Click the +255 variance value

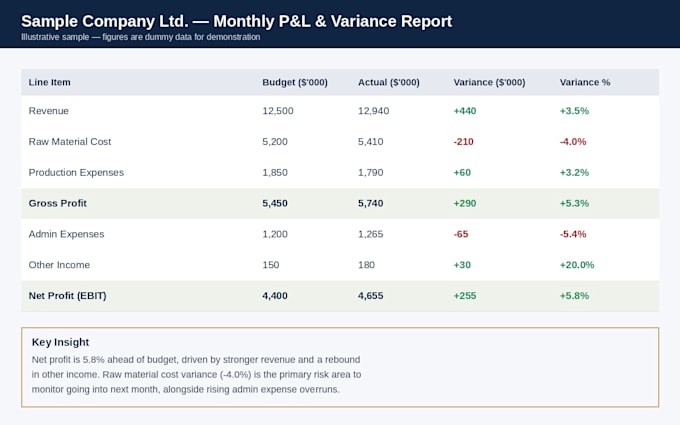tap(465, 296)
